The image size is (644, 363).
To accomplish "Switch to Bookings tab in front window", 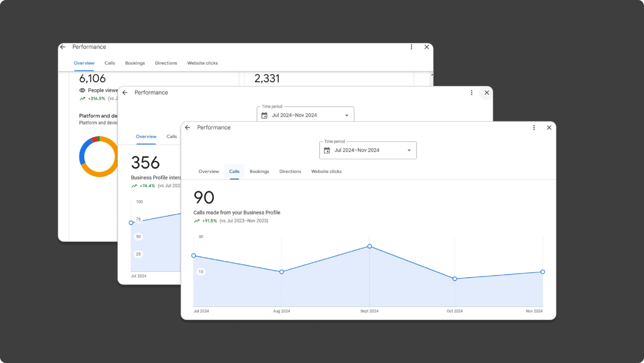I will pos(259,172).
